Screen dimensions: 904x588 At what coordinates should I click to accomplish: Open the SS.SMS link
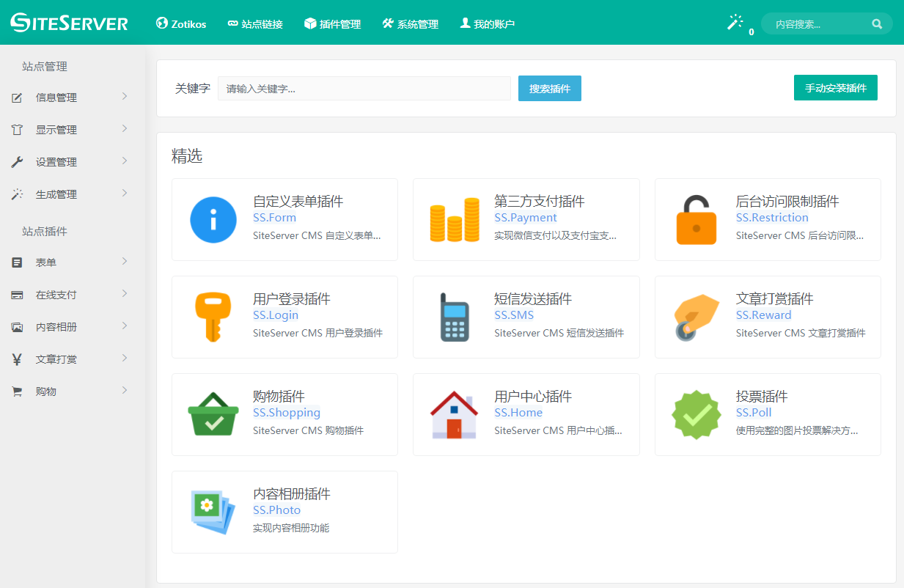(x=514, y=315)
